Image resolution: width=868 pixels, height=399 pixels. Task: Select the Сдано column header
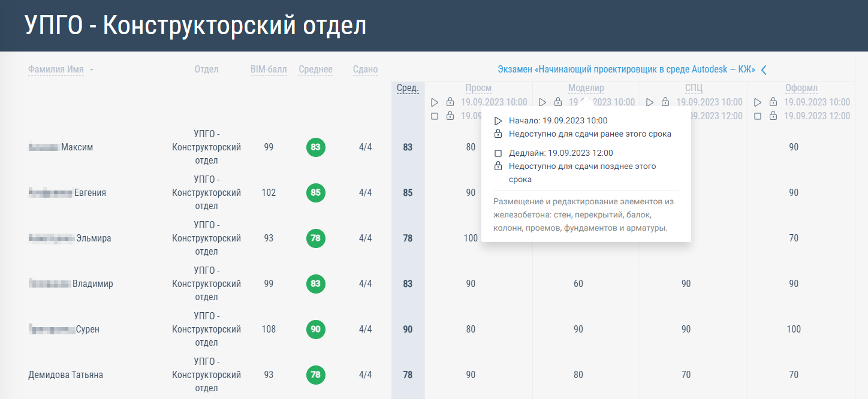(364, 69)
